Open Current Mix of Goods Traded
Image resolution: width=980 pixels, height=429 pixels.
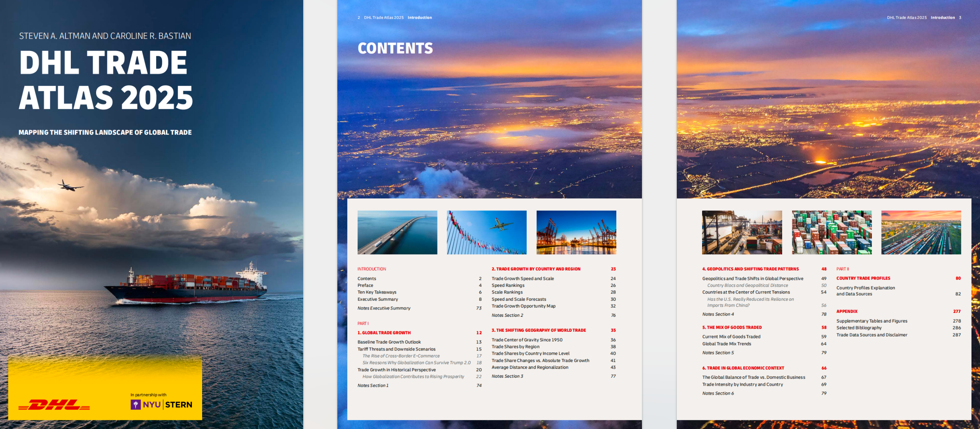(x=764, y=337)
